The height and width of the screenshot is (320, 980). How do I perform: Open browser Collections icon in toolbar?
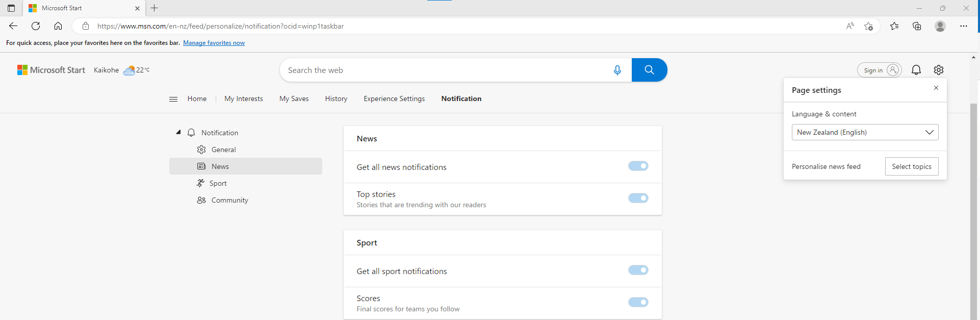pos(917,26)
